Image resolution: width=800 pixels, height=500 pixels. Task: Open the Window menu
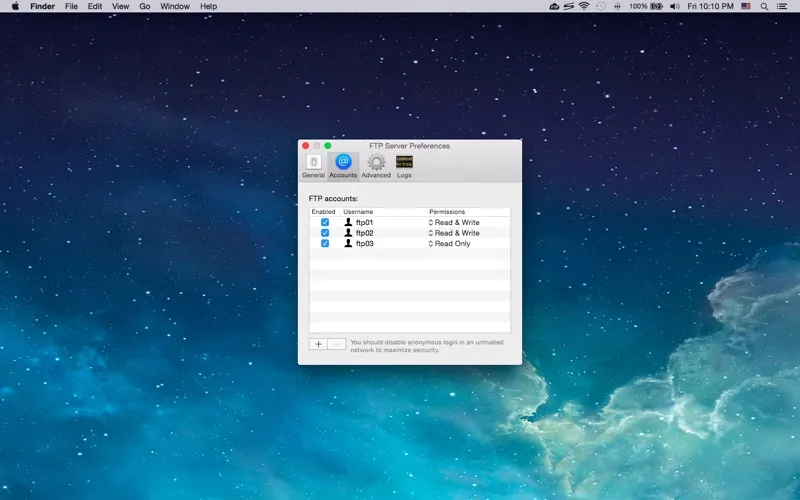[x=175, y=6]
